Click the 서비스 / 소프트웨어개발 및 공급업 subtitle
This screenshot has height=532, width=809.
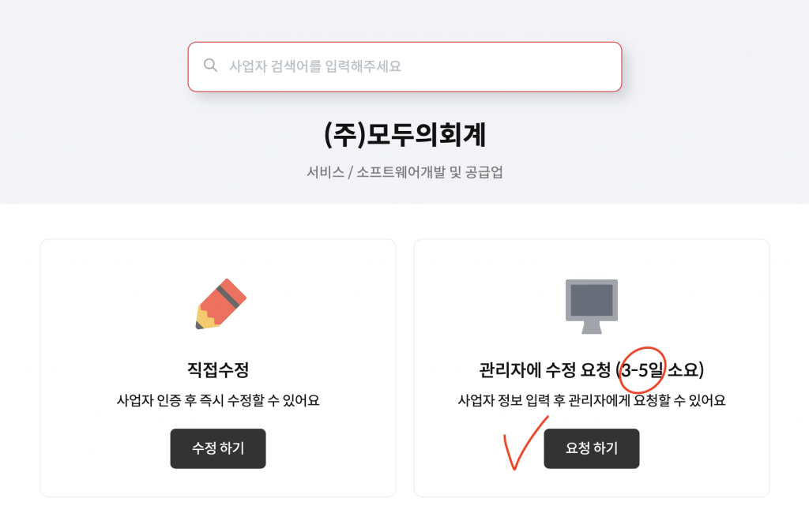pos(404,172)
